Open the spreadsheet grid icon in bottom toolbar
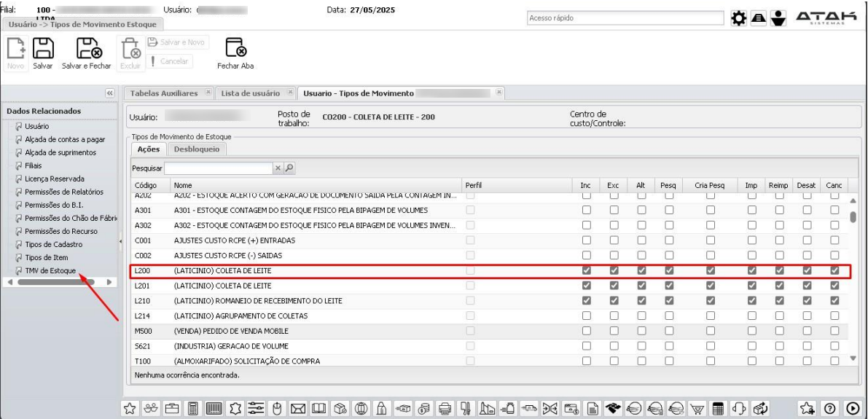This screenshot has width=868, height=419. 718,409
